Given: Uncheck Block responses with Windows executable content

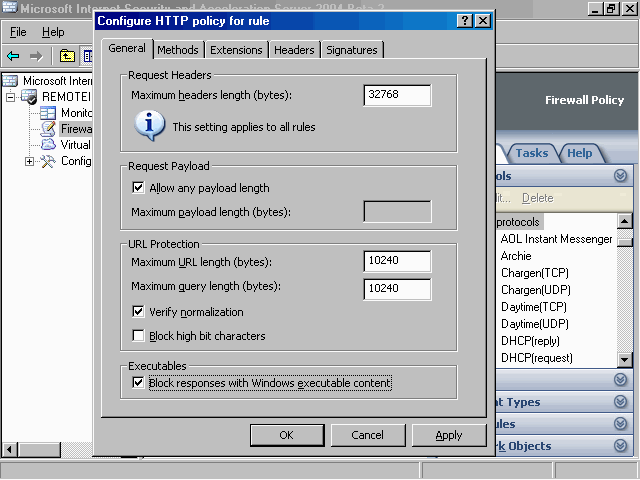Looking at the screenshot, I should coord(138,383).
